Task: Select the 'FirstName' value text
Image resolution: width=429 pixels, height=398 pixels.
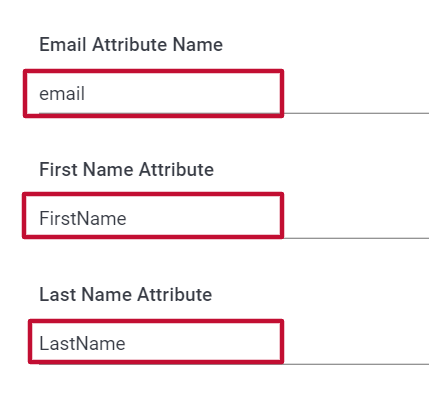Action: pyautogui.click(x=83, y=219)
